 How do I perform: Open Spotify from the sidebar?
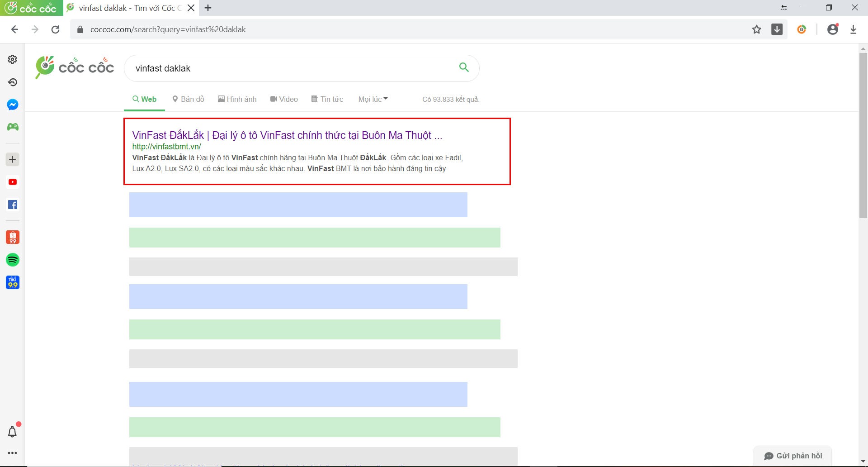pyautogui.click(x=13, y=260)
